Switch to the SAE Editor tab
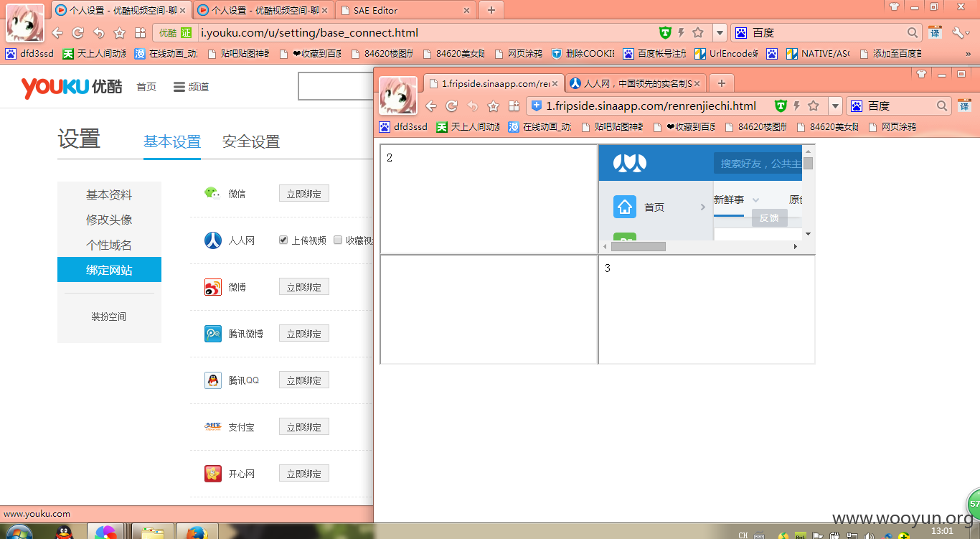This screenshot has height=539, width=980. (x=405, y=10)
